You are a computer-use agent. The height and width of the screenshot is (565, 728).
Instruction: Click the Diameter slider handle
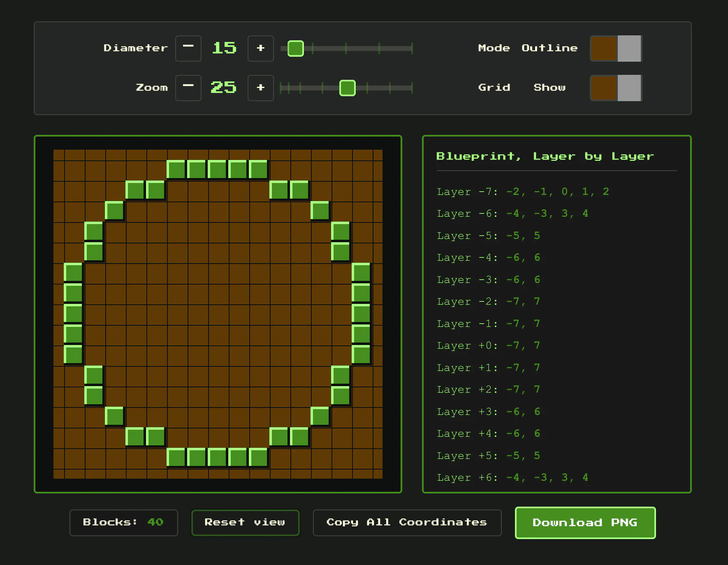(x=296, y=49)
